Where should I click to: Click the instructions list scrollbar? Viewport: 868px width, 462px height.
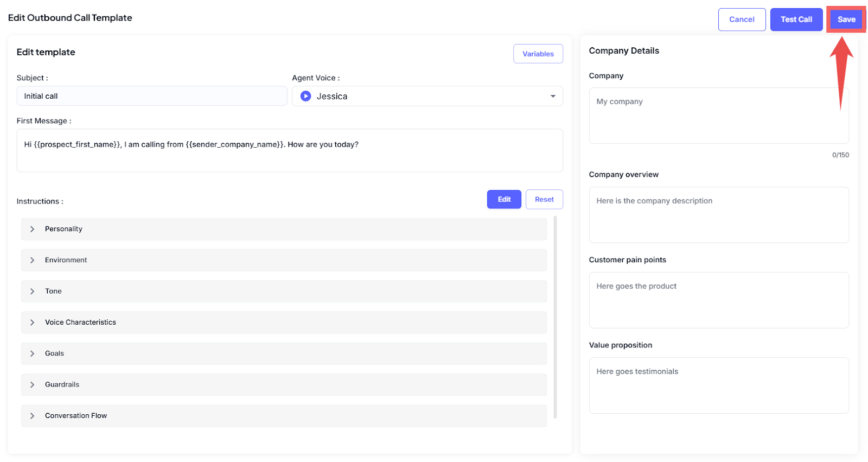pos(555,317)
